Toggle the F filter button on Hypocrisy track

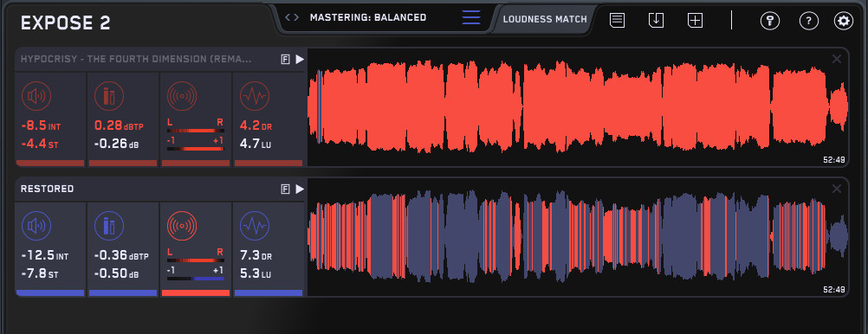pos(285,60)
